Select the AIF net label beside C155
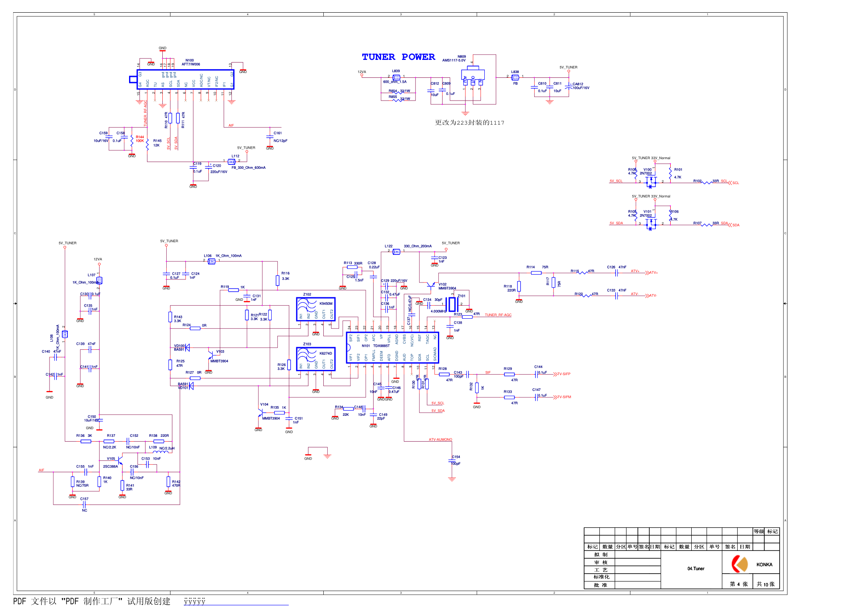Image resolution: width=868 pixels, height=613 pixels. [42, 470]
